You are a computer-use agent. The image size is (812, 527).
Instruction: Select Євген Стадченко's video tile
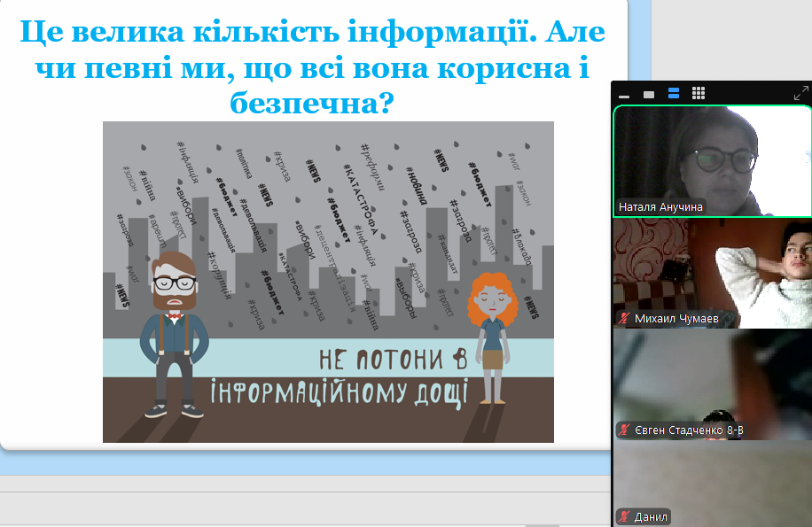pyautogui.click(x=711, y=381)
